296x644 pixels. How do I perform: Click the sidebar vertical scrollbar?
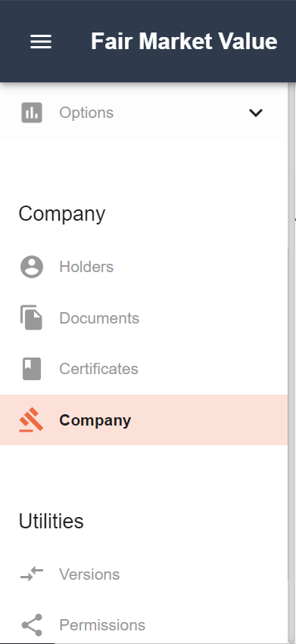pyautogui.click(x=291, y=363)
